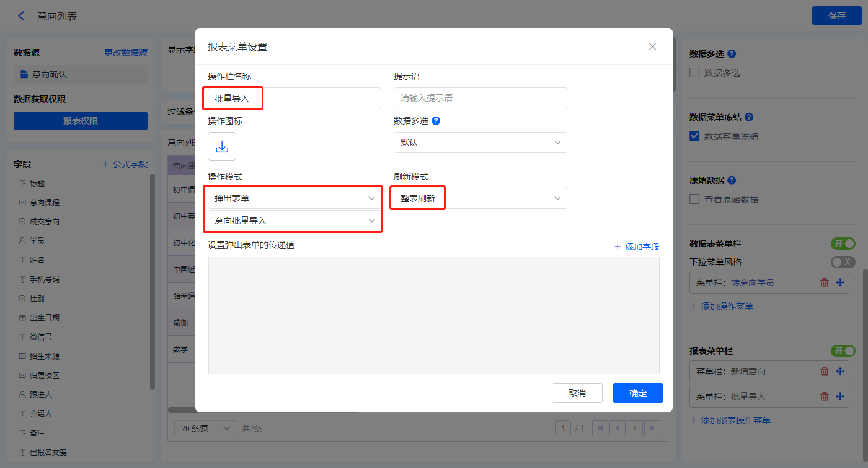The width and height of the screenshot is (868, 468).
Task: Click move handle for 批量导入 menu item
Action: (x=841, y=397)
